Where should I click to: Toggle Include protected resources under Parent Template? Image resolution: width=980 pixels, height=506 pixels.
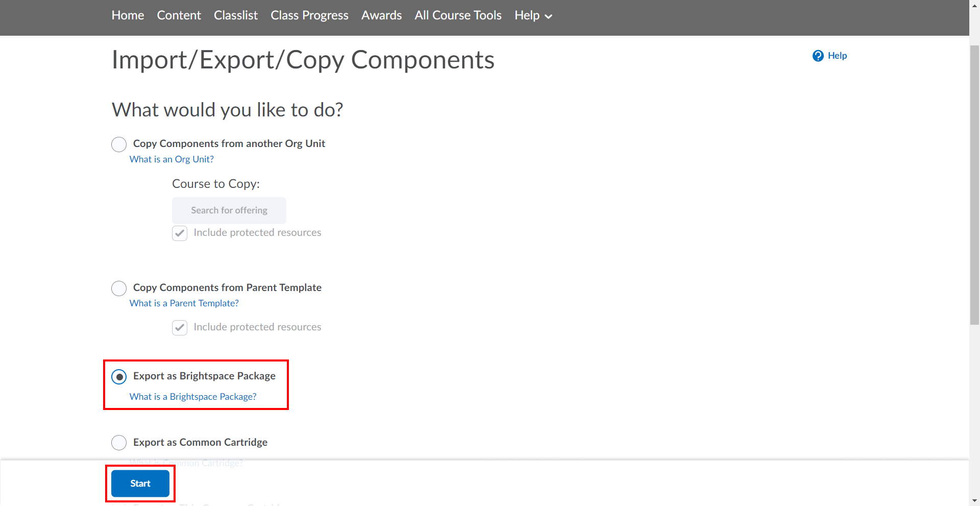180,327
